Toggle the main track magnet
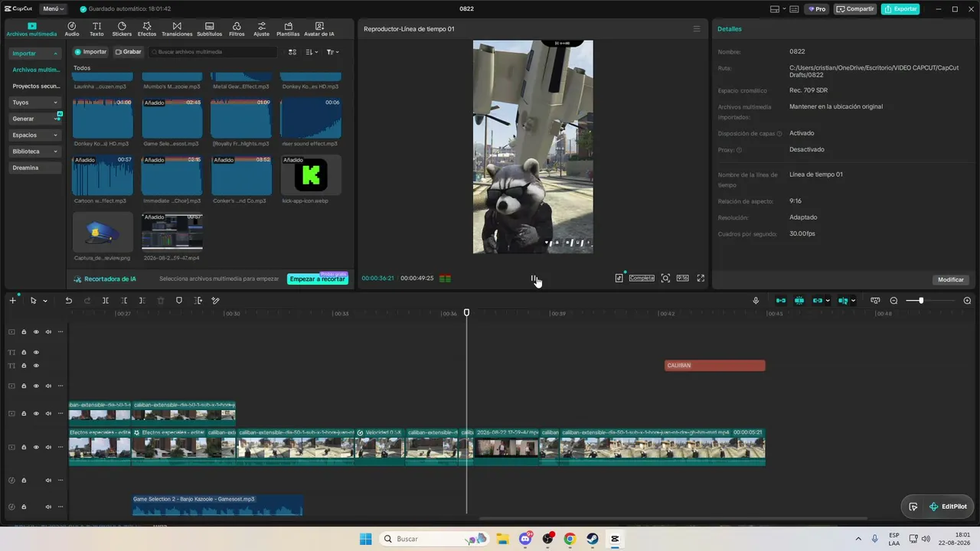 (x=781, y=301)
